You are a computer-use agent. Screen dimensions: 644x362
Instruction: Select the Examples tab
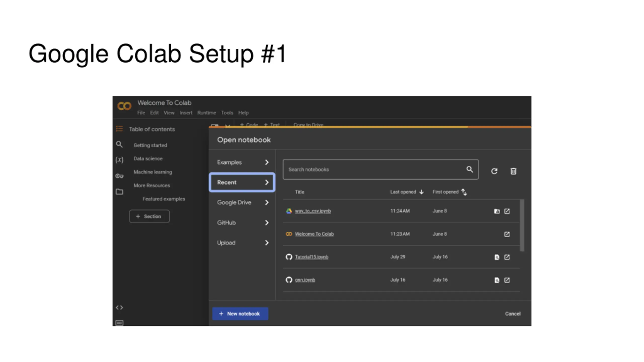242,162
